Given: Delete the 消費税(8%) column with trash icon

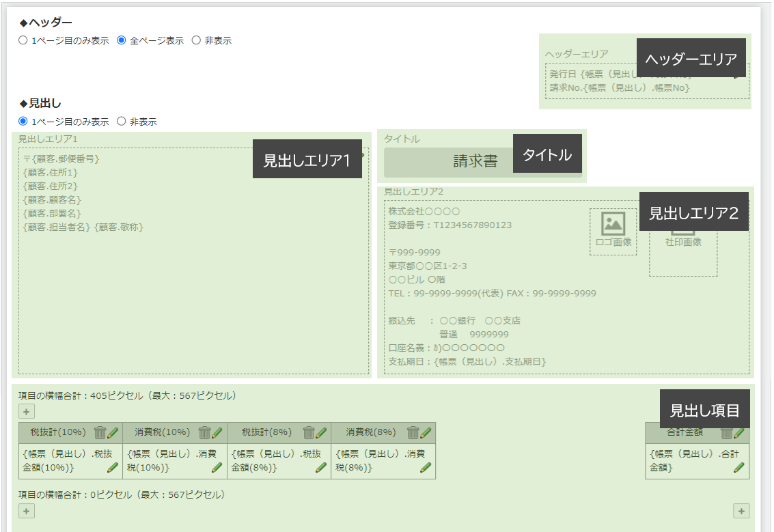Looking at the screenshot, I should [412, 432].
